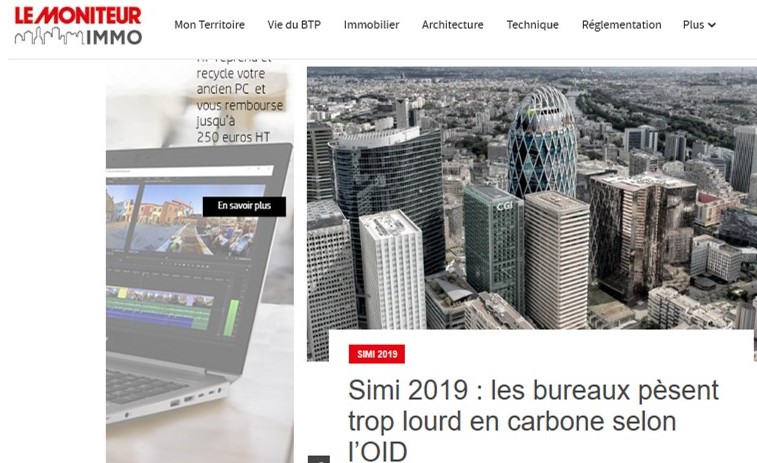Select the Immobilier menu item
Screen dimensions: 757x463
371,25
